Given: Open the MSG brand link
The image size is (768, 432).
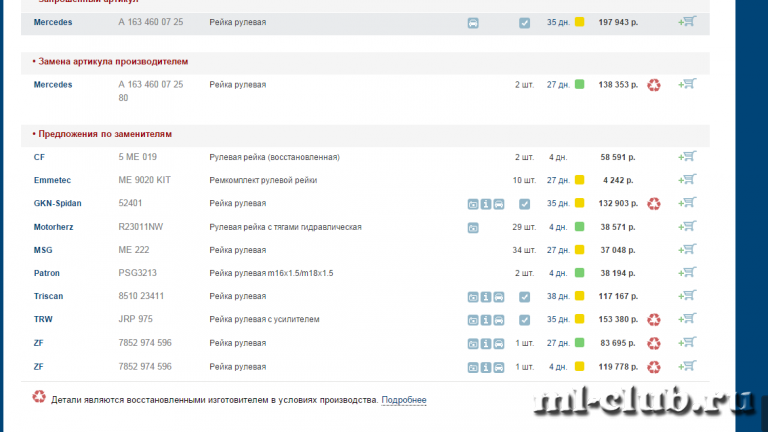Looking at the screenshot, I should (x=43, y=250).
